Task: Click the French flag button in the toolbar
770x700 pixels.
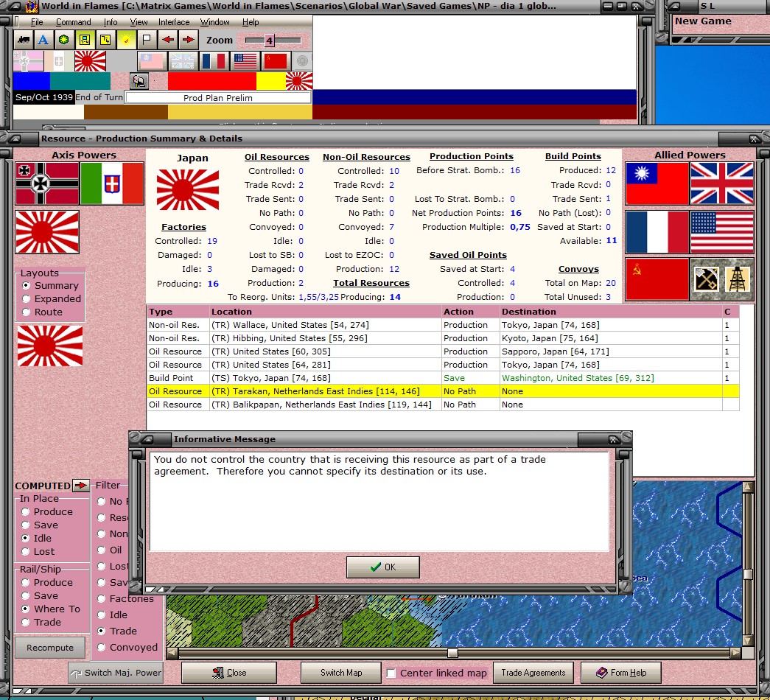Action: coord(214,61)
